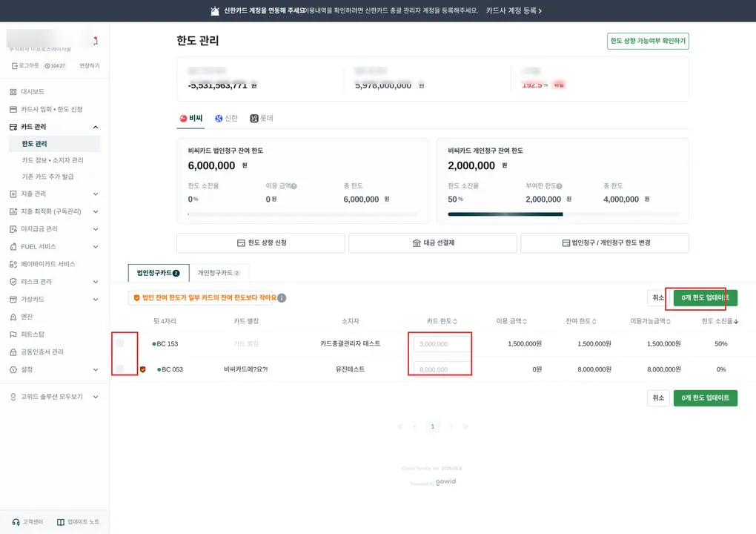Sort by 카드 한도 column header

tap(442, 321)
